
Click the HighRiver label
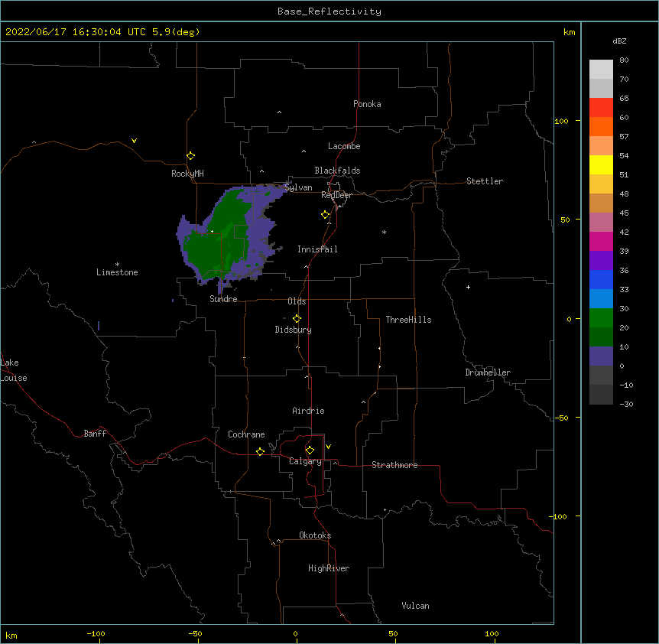[x=329, y=568]
